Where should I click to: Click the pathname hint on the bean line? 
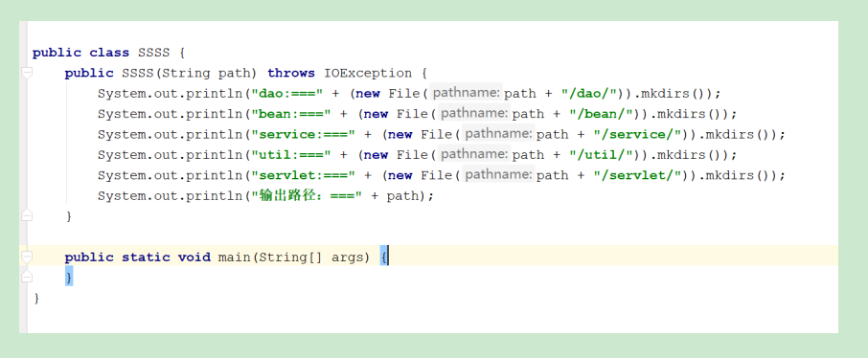(x=474, y=113)
